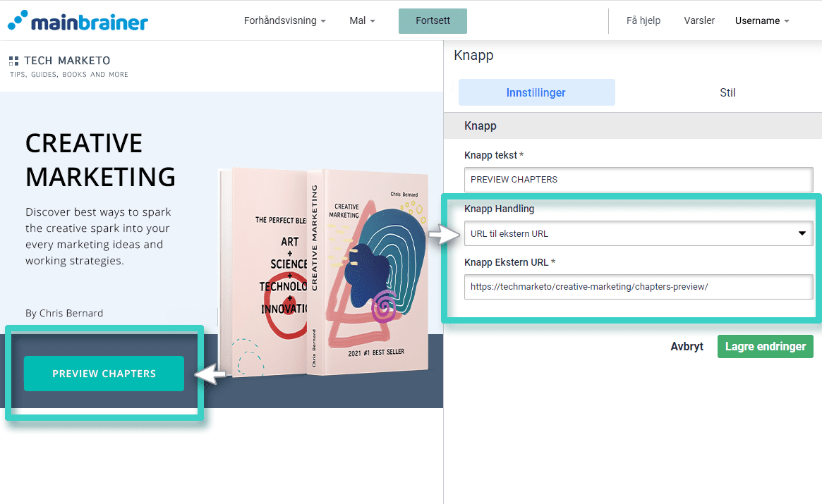Click the Lagre endringer button
The image size is (822, 504).
coord(765,346)
